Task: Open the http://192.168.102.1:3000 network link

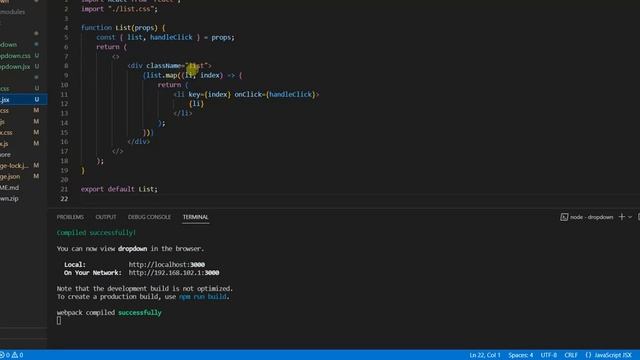Action: click(174, 273)
